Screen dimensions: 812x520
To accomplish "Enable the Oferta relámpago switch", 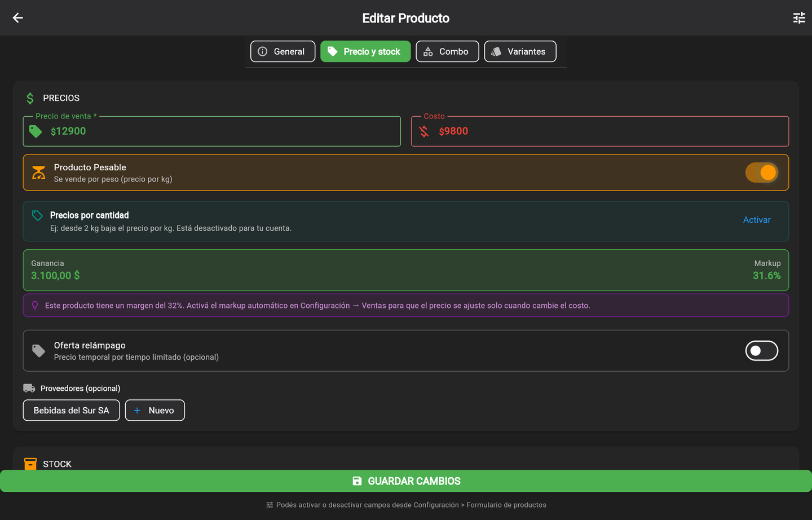I will (x=762, y=351).
